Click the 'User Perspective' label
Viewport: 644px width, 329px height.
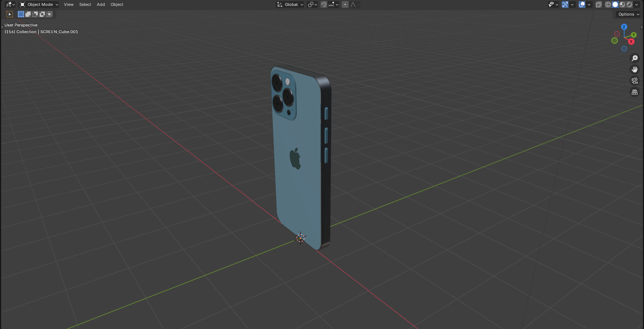coord(21,25)
